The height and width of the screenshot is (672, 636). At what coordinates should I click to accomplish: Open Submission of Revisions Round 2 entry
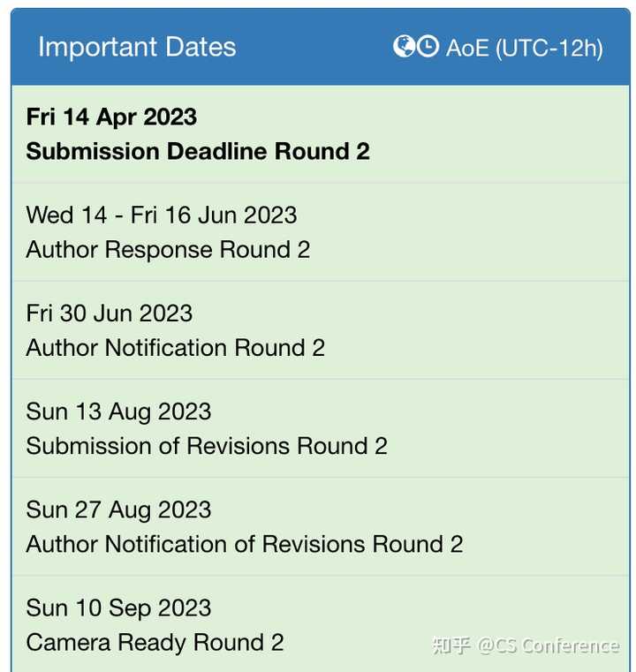[x=207, y=446]
